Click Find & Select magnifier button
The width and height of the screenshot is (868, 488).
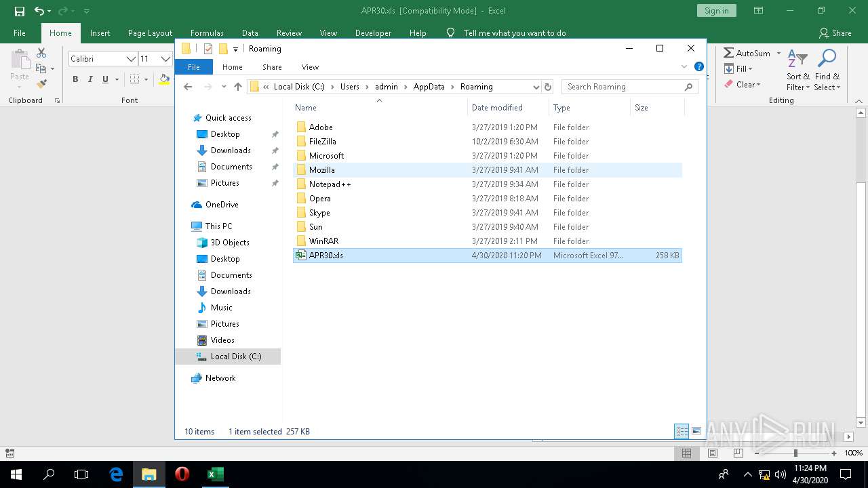click(x=827, y=70)
